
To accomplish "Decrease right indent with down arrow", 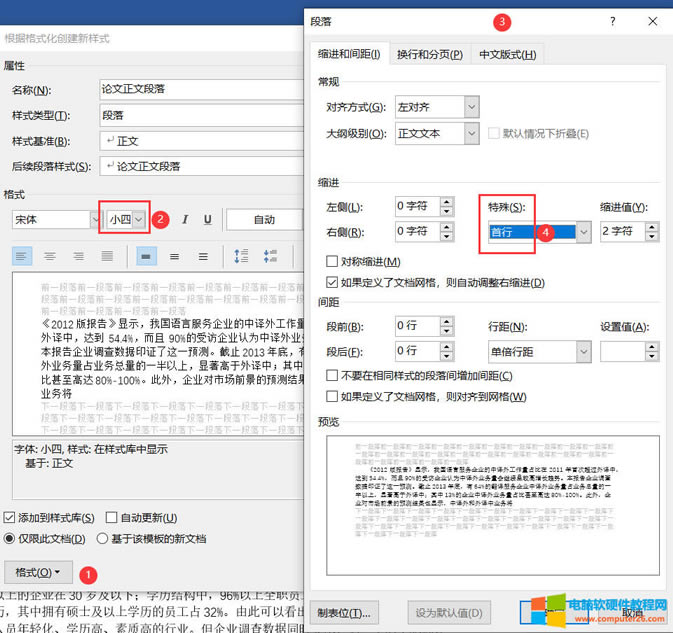I will (x=447, y=236).
